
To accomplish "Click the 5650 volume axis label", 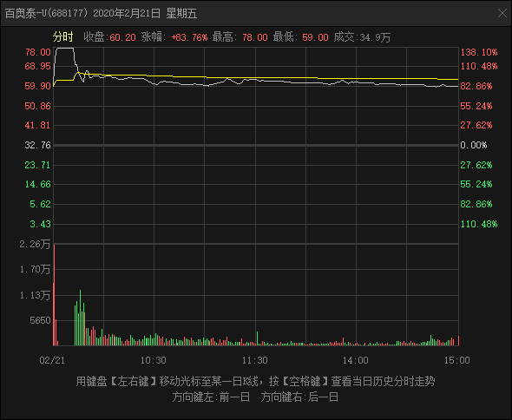I will 40,320.
